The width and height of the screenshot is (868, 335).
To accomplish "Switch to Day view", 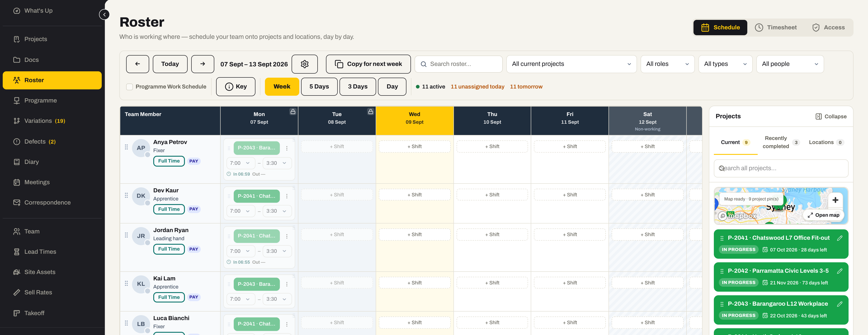I will point(392,87).
